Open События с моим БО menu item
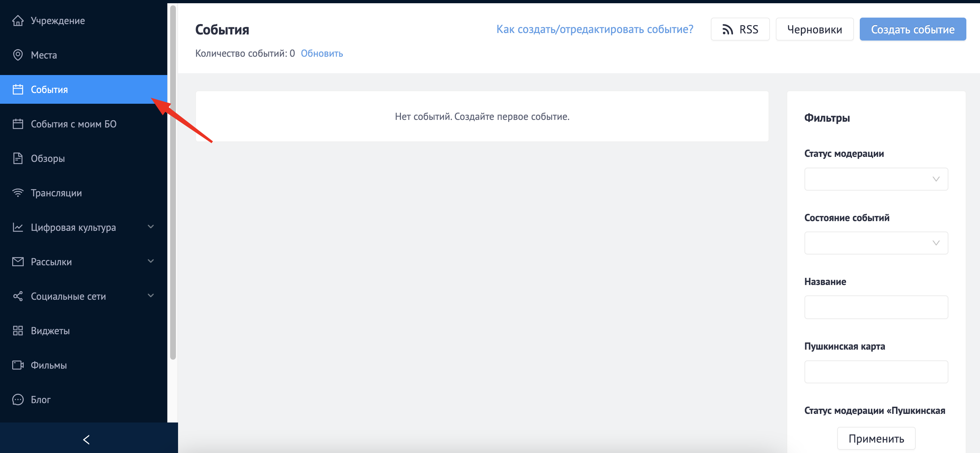The height and width of the screenshot is (453, 980). (74, 124)
